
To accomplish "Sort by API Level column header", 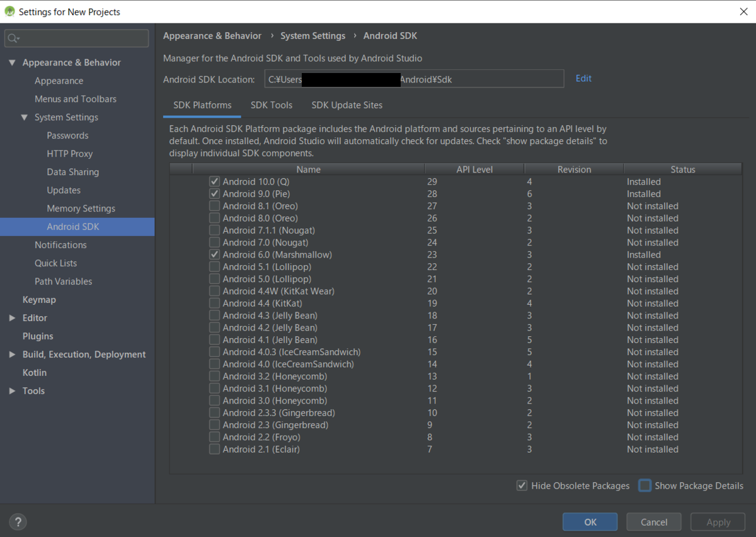I will point(474,169).
